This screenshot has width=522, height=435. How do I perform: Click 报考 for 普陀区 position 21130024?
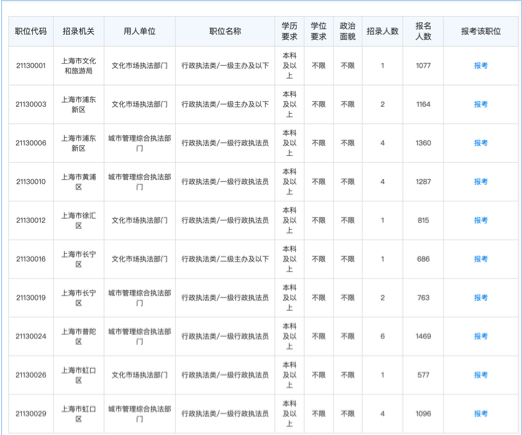481,336
